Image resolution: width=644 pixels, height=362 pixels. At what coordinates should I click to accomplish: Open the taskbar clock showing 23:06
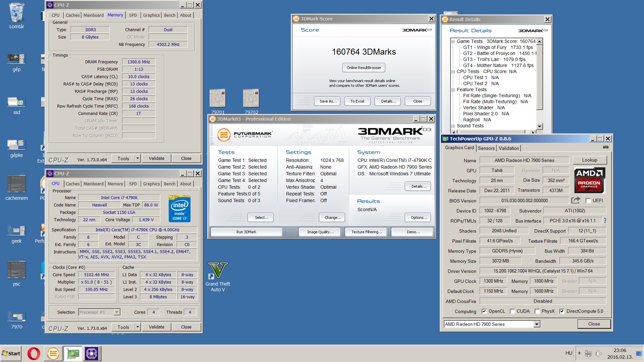pos(620,353)
